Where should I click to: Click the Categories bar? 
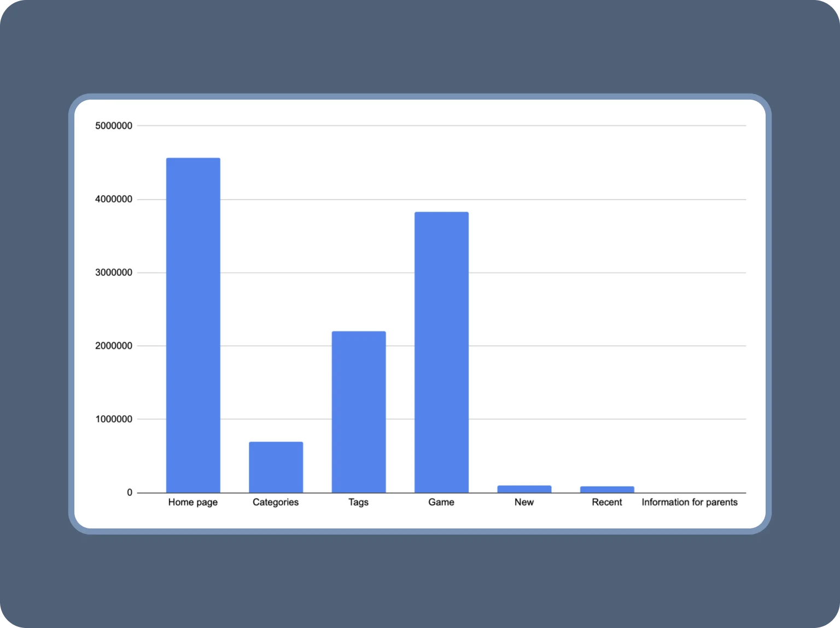[276, 467]
